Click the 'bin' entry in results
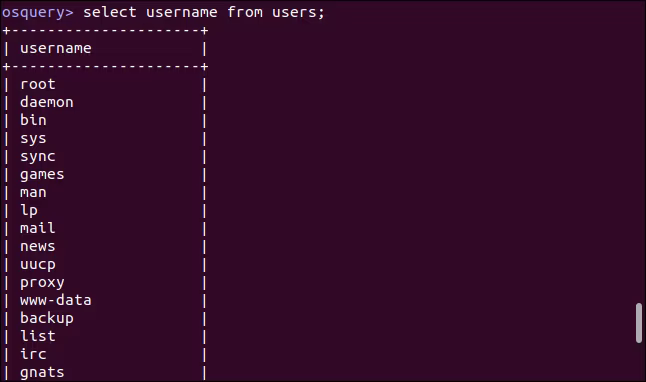This screenshot has height=382, width=646. 33,120
